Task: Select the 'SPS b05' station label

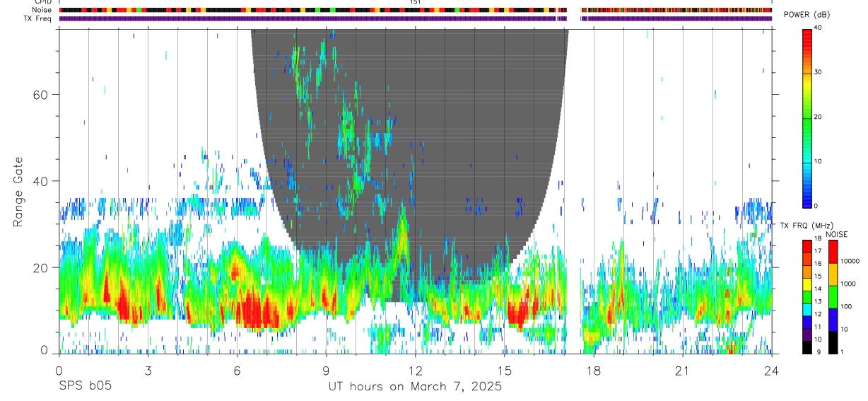Action: point(85,387)
